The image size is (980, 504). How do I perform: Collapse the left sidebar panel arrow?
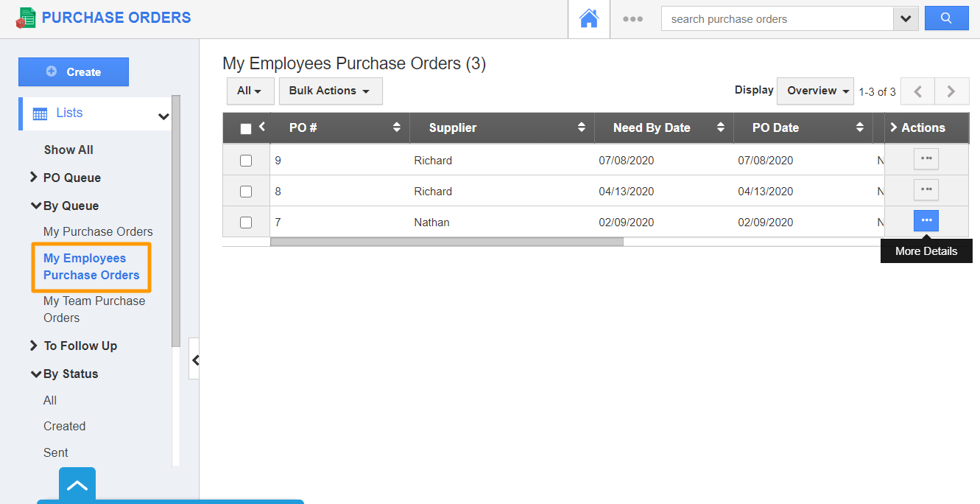tap(194, 360)
